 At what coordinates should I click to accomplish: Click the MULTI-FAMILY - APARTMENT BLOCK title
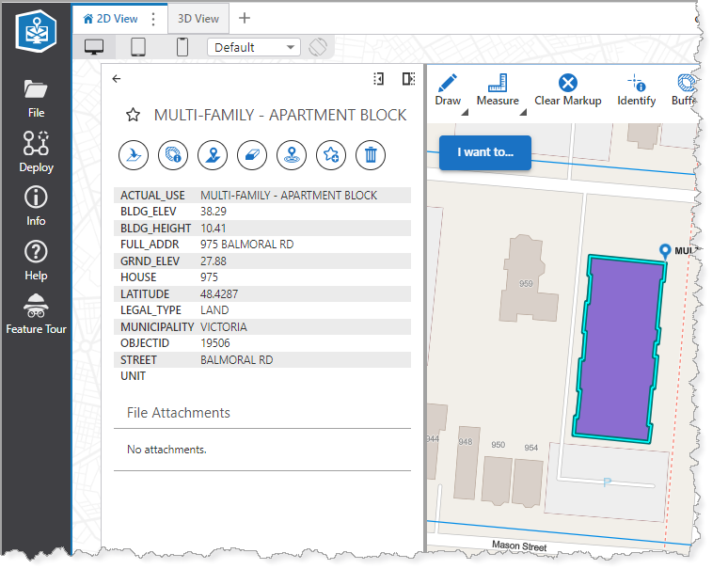(280, 115)
